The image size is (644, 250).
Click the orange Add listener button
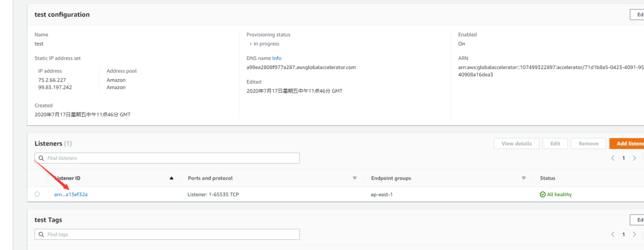coord(628,144)
